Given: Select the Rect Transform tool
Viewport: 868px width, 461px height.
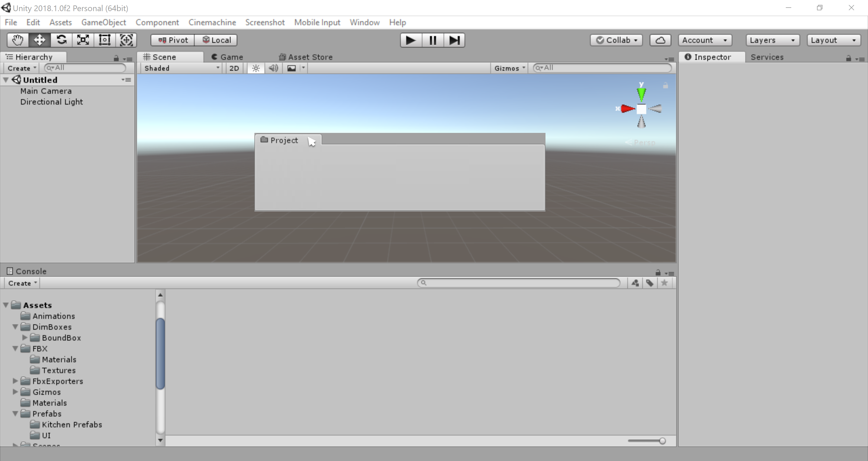Looking at the screenshot, I should (104, 40).
